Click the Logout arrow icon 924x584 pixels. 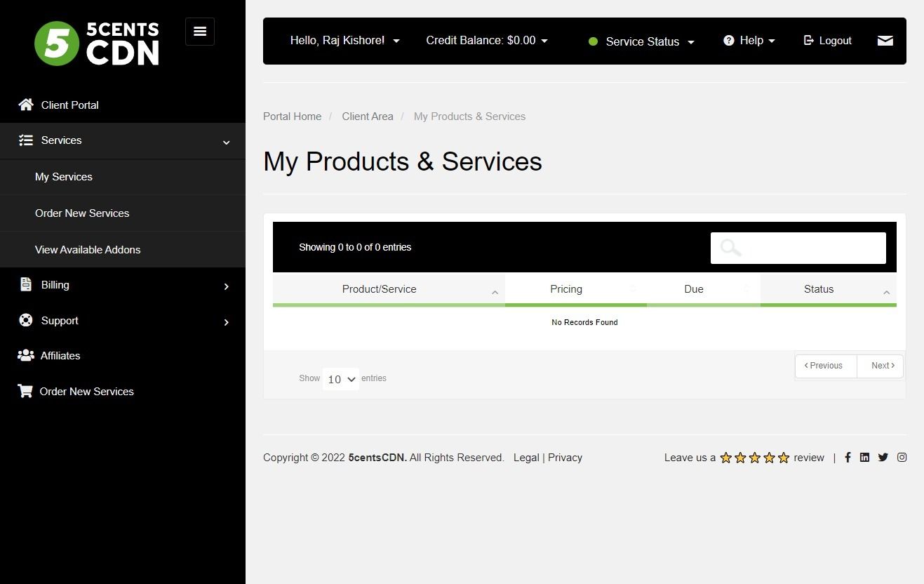click(809, 41)
